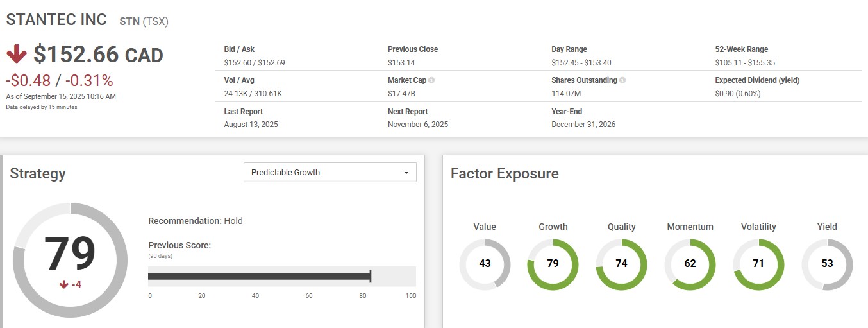
Task: Click the red down arrow beside the stock price
Action: point(17,55)
